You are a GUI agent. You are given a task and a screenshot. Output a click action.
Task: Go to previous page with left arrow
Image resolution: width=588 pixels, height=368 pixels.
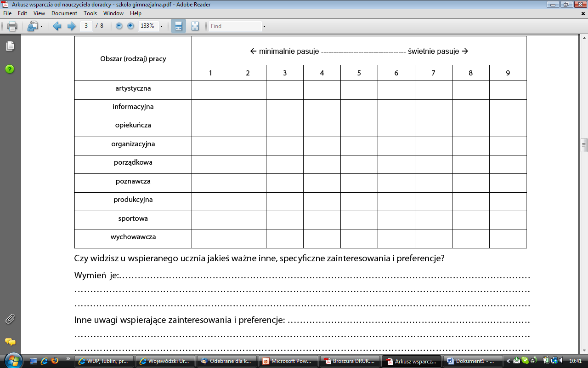[57, 26]
